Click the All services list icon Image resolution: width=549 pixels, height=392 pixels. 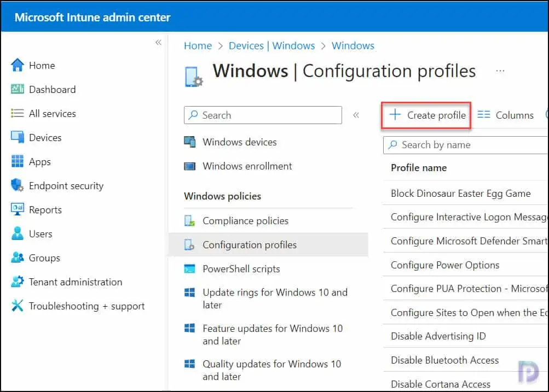[17, 113]
